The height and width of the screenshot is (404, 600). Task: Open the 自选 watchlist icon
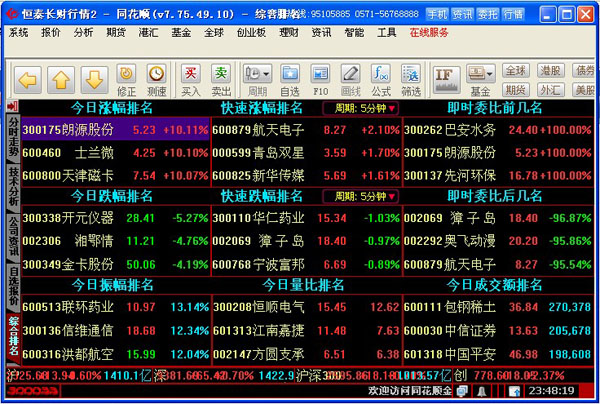coord(290,80)
